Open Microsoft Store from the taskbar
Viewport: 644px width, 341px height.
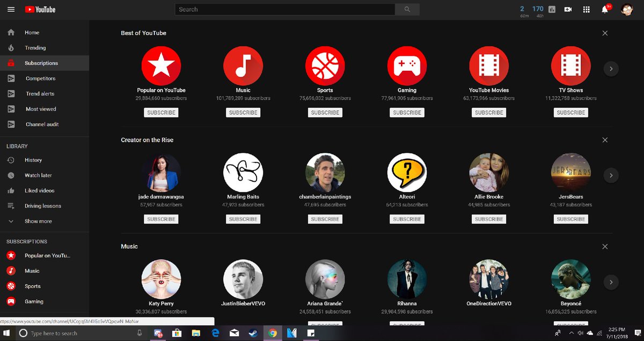[x=177, y=333]
